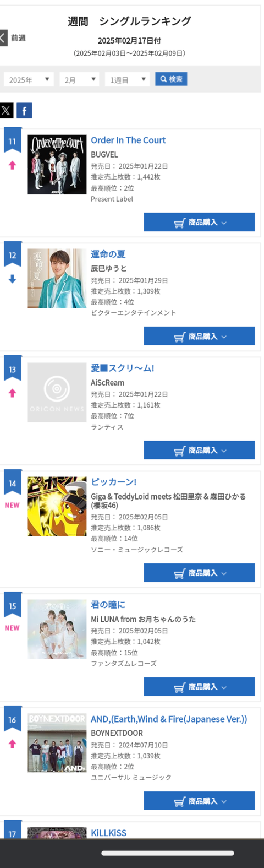Open the BOYNEXTDOOR cover art thumbnail

click(x=57, y=743)
